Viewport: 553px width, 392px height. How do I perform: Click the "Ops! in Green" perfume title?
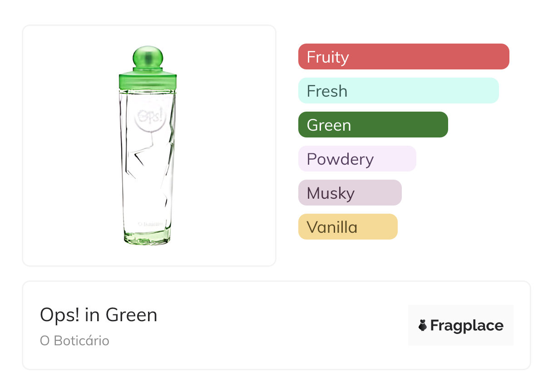99,315
